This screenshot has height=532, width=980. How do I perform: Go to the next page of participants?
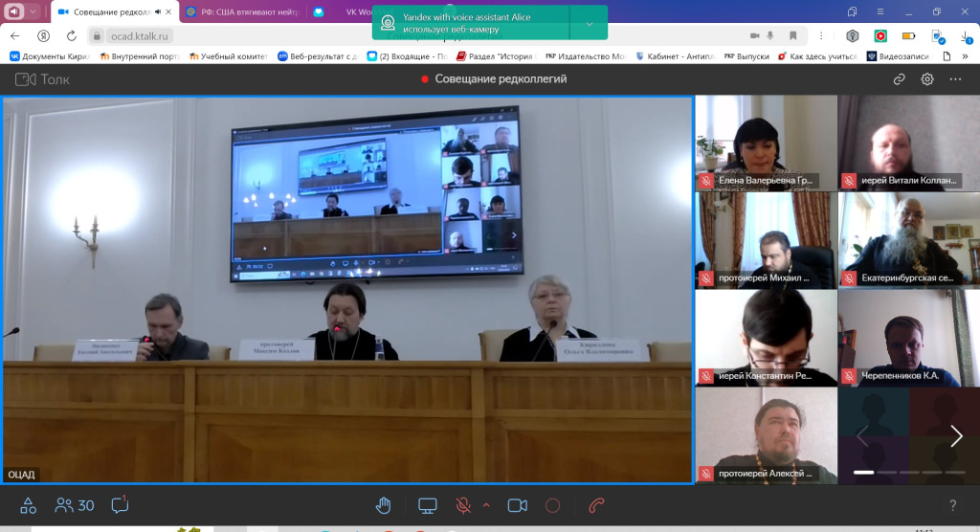coord(955,436)
